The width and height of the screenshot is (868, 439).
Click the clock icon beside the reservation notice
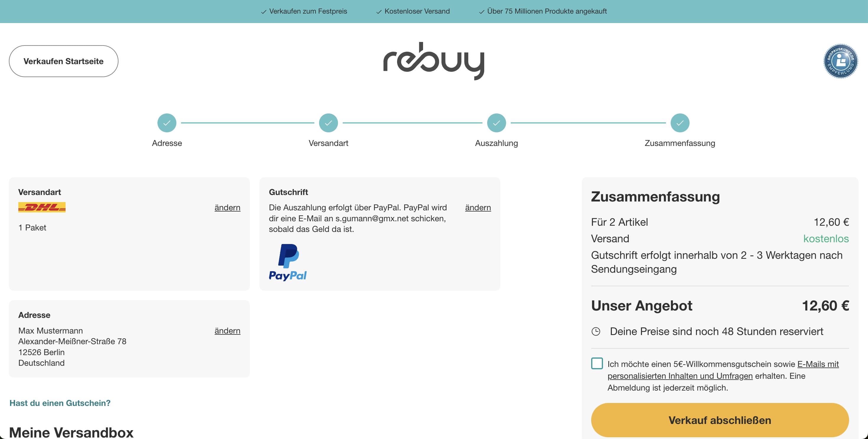597,331
